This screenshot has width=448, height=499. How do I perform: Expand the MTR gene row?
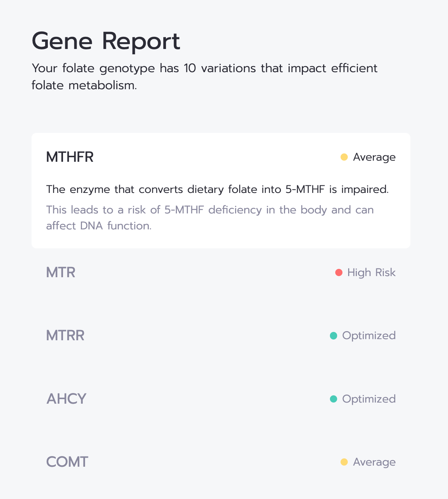coord(61,273)
